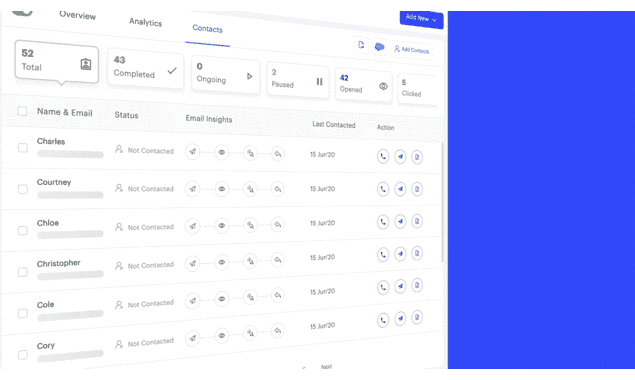Screen dimensions: 635x380
Task: Tick the checkbox next to Charles
Action: (23, 148)
